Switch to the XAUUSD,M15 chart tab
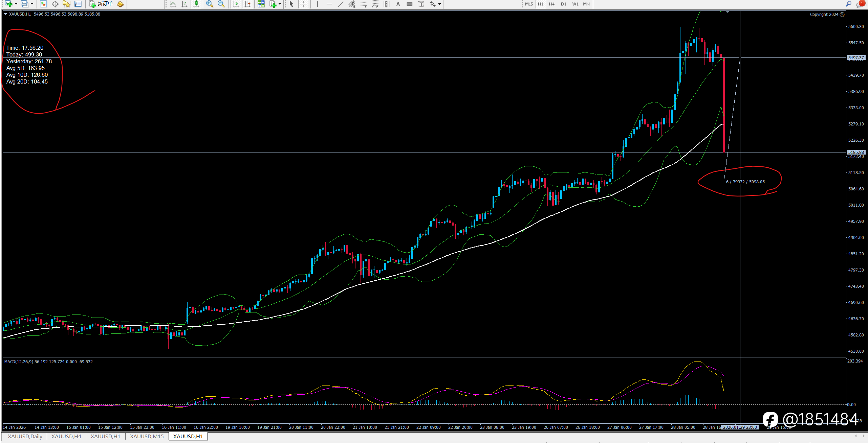Image resolution: width=868 pixels, height=443 pixels. (x=147, y=436)
